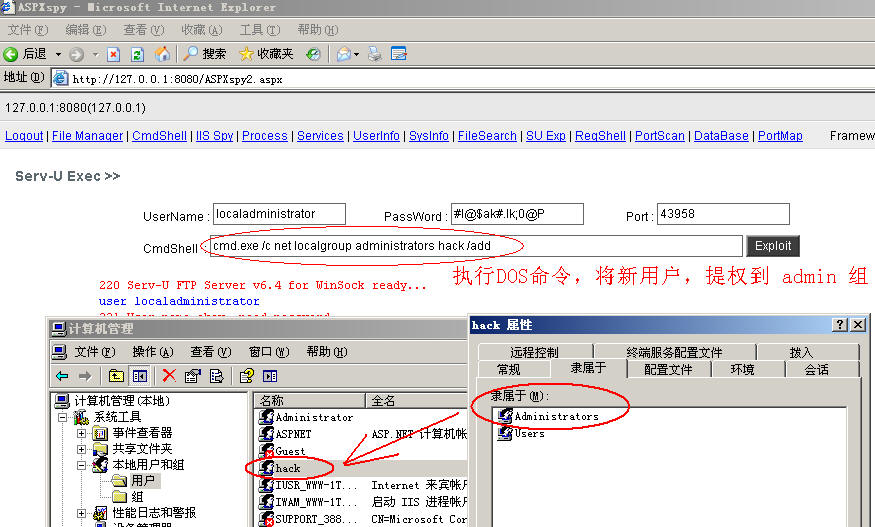Open the RegShell link
This screenshot has height=527, width=875.
600,136
